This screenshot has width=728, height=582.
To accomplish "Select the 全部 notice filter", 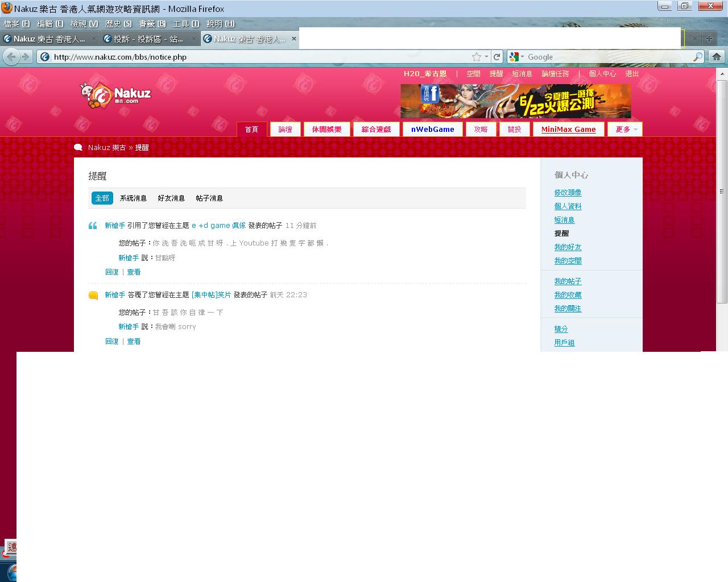I will pyautogui.click(x=102, y=198).
